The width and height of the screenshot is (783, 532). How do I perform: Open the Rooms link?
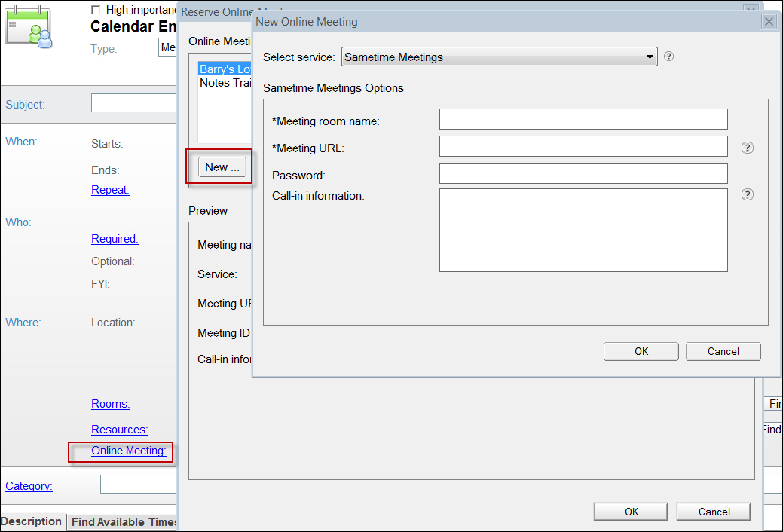click(111, 404)
